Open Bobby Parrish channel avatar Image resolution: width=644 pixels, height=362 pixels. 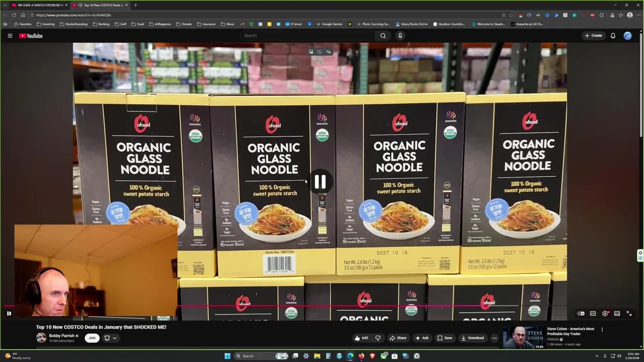pyautogui.click(x=41, y=338)
